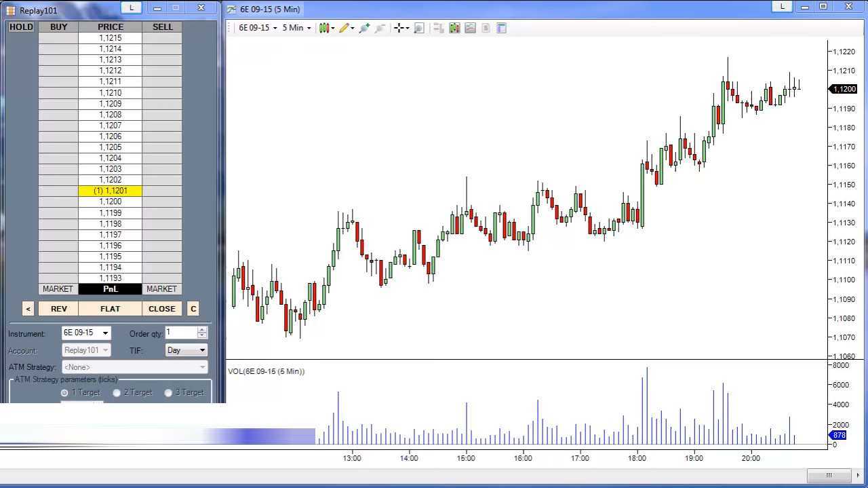Click the PnL display toggle cell
The image size is (868, 488).
[110, 289]
